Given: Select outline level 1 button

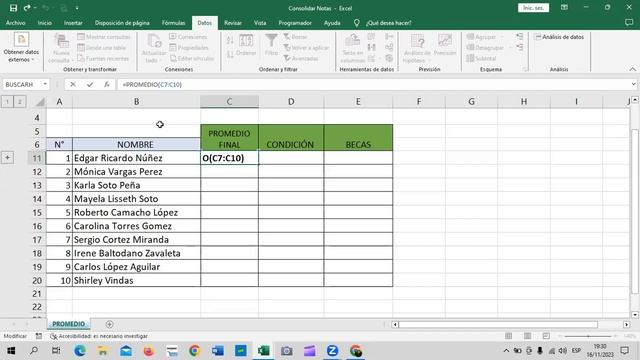Looking at the screenshot, I should 7,102.
